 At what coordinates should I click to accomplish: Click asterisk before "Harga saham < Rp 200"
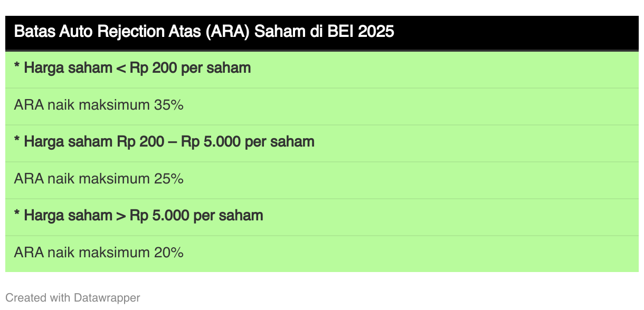coord(17,66)
